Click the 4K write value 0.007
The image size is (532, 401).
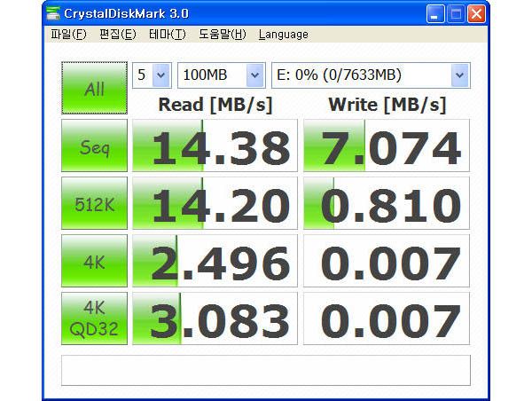[387, 261]
